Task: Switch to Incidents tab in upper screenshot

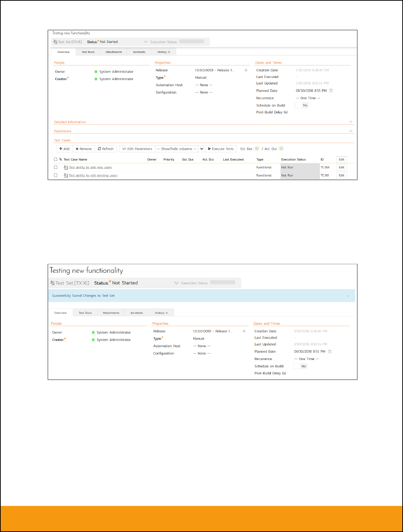Action: [139, 52]
